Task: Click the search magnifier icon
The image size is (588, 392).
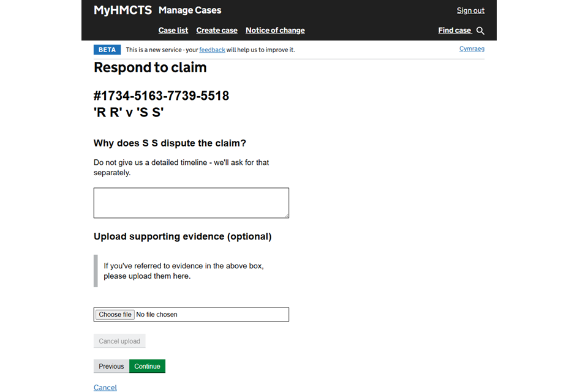Action: tap(480, 31)
